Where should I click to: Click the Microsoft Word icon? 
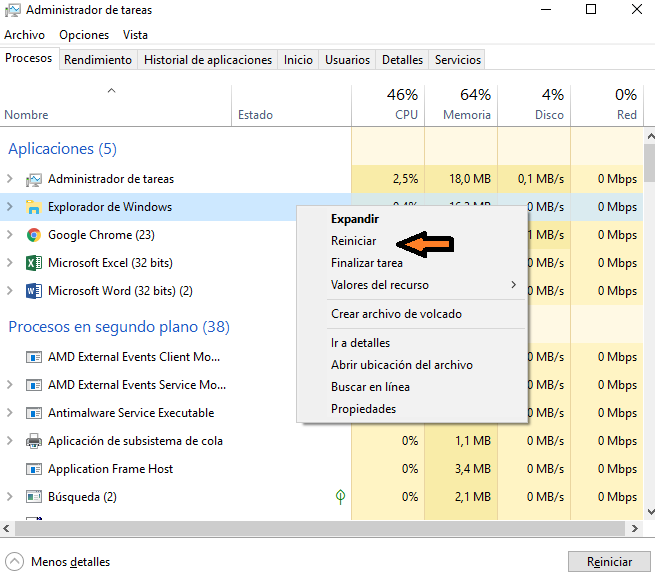[x=33, y=291]
